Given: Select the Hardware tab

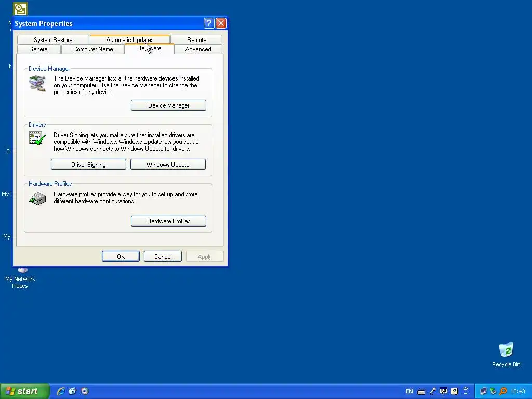Looking at the screenshot, I should click(x=149, y=48).
